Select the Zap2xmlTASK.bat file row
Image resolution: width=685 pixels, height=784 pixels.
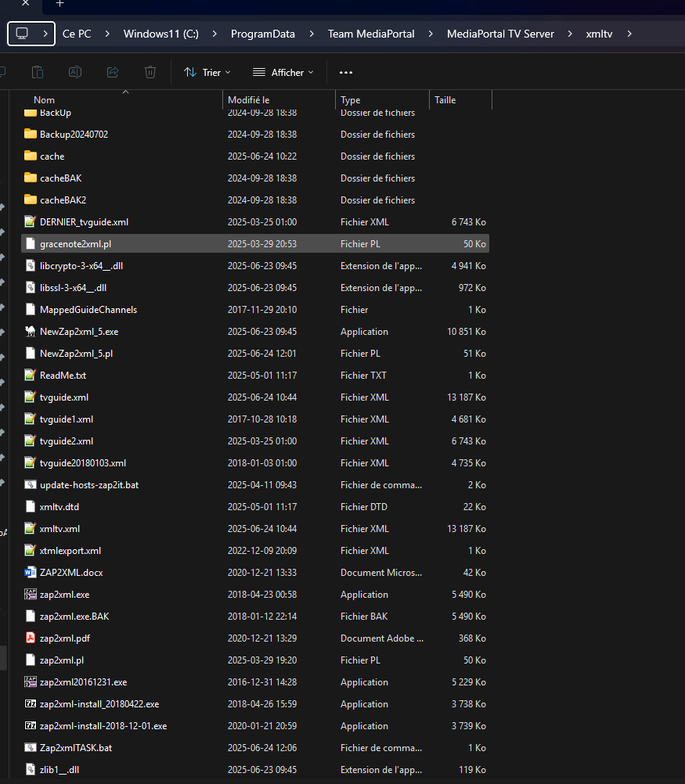pos(75,748)
